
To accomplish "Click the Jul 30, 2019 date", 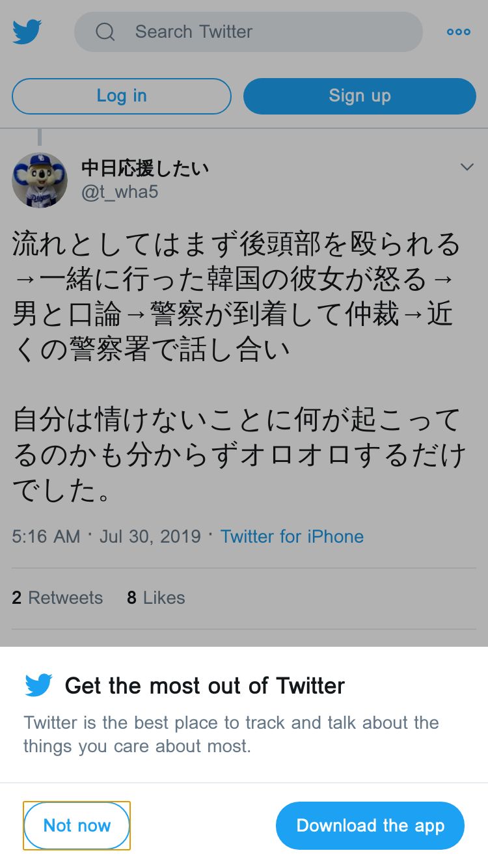I will pyautogui.click(x=150, y=537).
